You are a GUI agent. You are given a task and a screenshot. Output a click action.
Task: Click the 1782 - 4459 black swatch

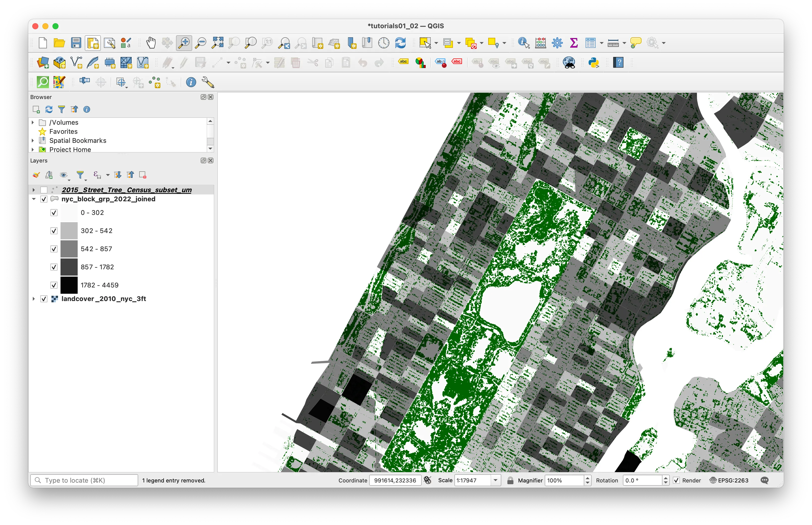coord(69,285)
